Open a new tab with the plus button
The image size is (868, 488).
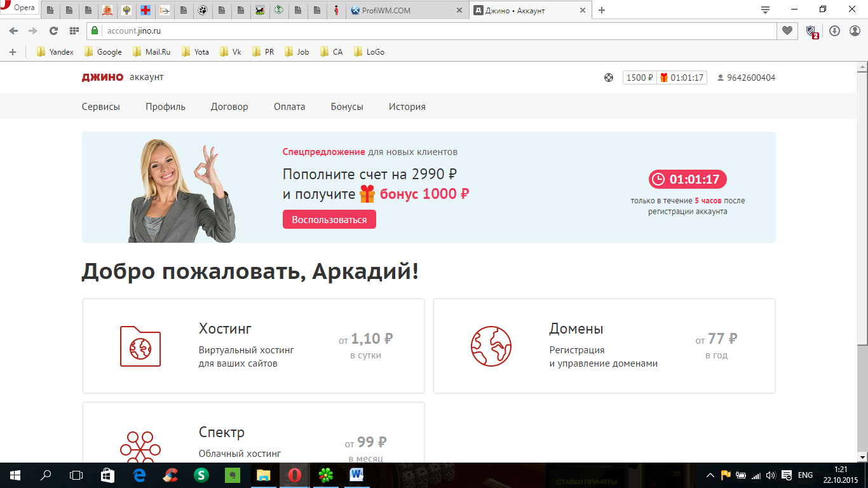point(602,10)
